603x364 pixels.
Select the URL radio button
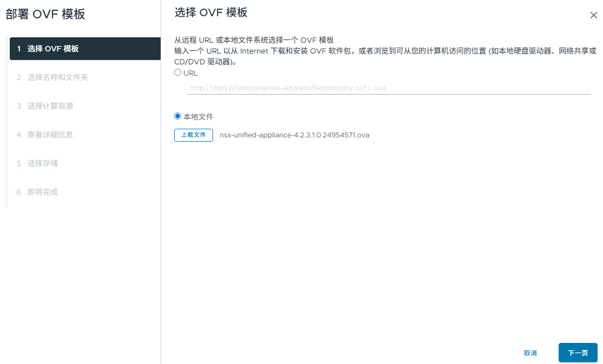tap(178, 72)
